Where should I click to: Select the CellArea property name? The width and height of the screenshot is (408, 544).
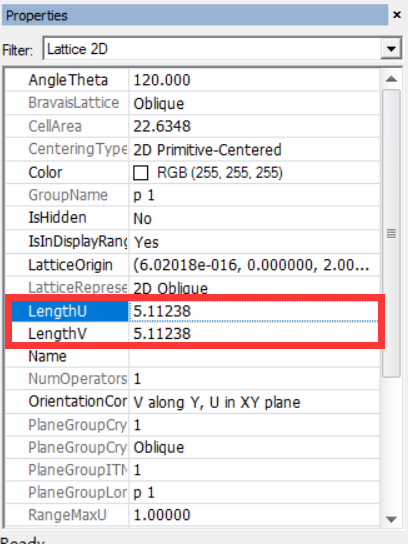pyautogui.click(x=55, y=126)
